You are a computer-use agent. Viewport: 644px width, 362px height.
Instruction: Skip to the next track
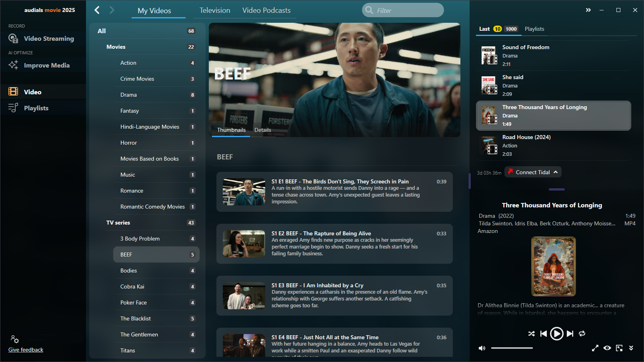click(570, 334)
